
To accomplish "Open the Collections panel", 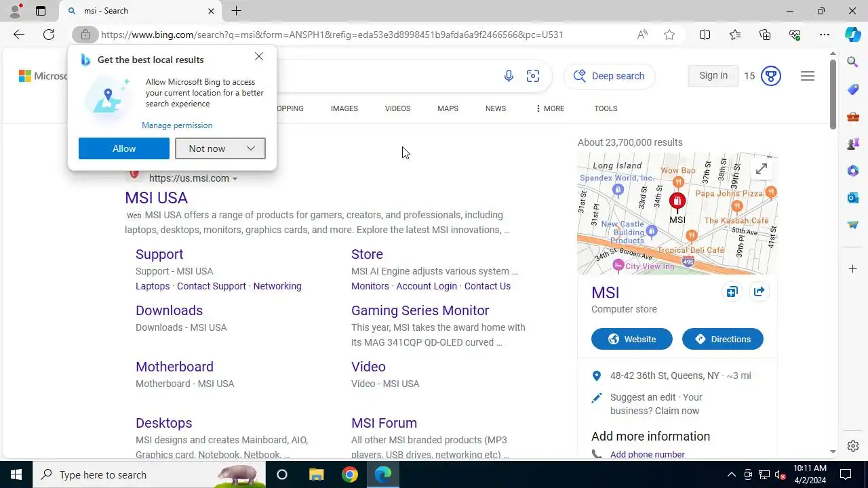I will click(765, 35).
